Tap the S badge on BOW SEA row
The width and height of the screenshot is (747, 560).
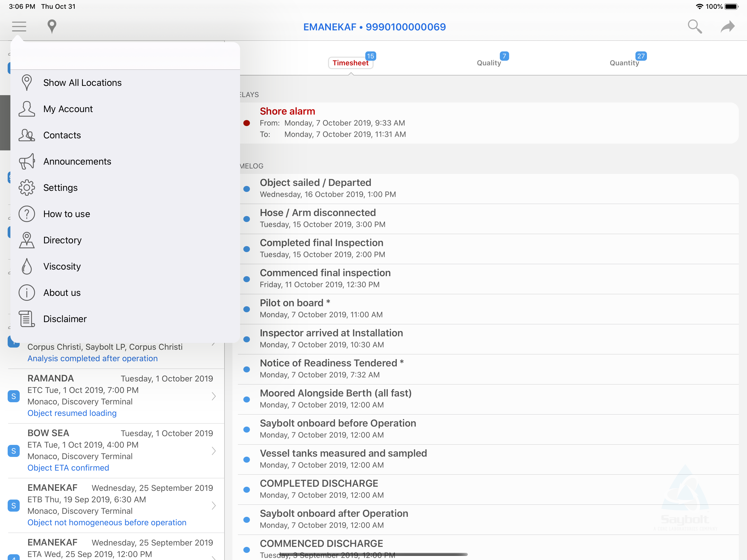pos(13,451)
